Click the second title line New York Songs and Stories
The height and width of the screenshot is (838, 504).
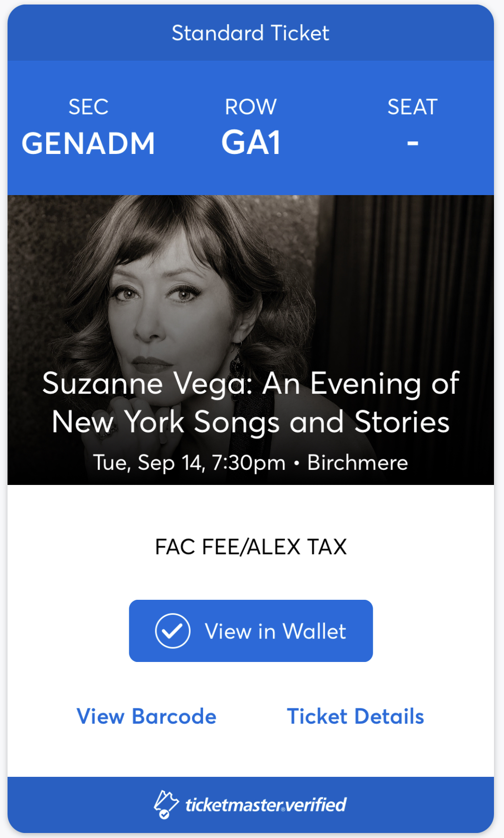251,422
